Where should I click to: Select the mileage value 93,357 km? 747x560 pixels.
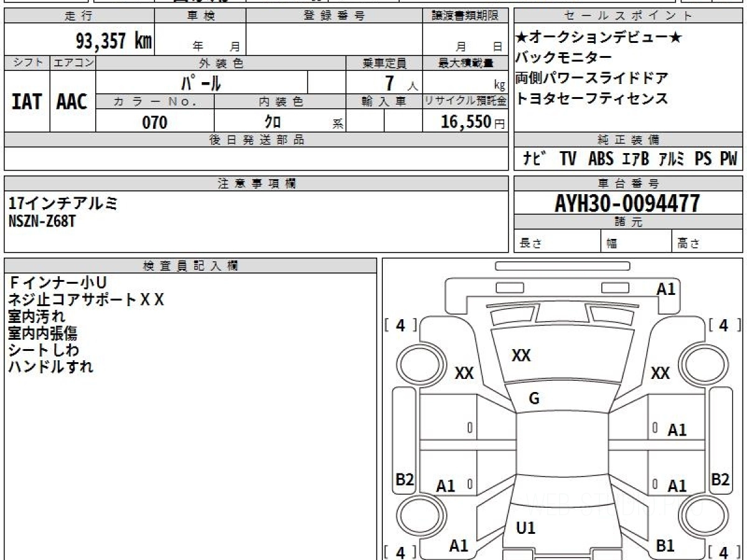tap(114, 42)
